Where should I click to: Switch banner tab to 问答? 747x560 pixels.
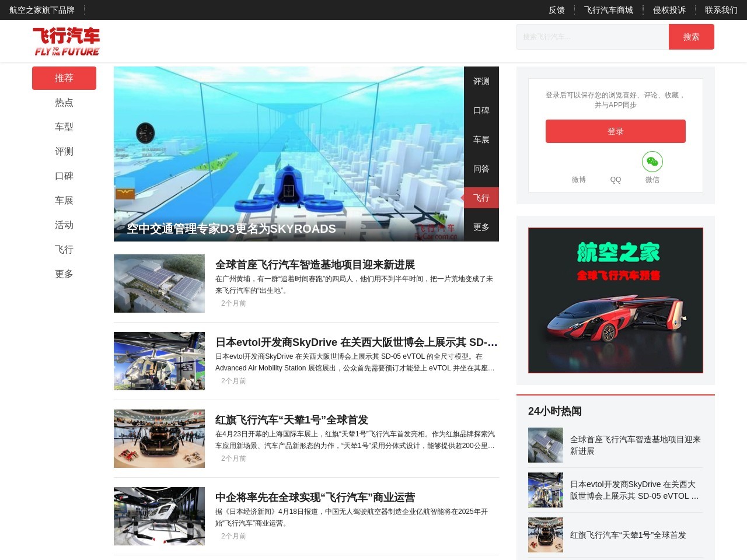click(x=481, y=169)
